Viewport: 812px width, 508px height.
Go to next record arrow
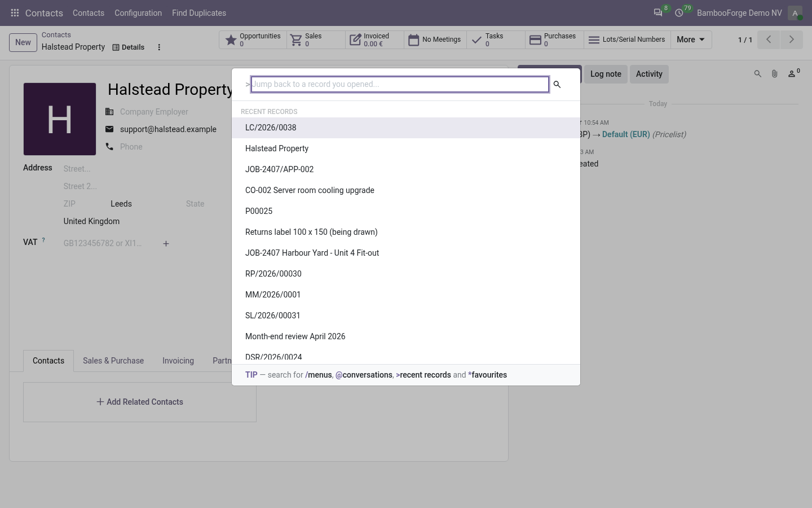792,40
